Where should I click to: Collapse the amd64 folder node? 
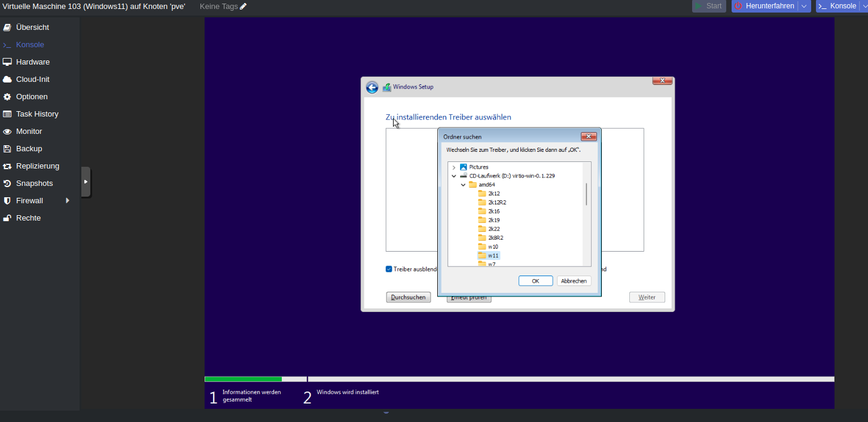point(464,185)
